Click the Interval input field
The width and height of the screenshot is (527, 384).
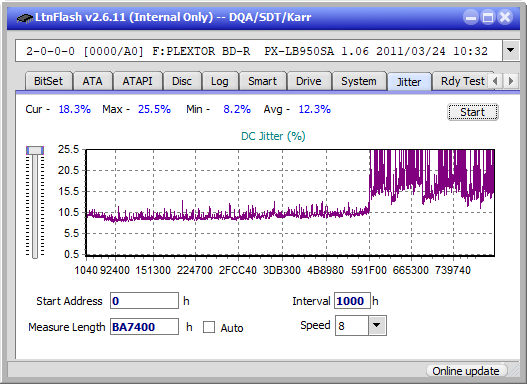click(x=352, y=301)
